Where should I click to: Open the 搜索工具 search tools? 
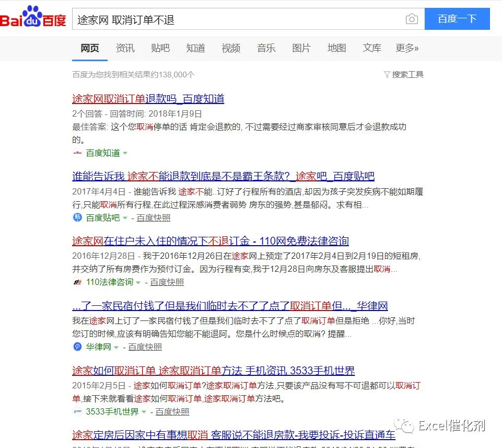click(x=407, y=75)
